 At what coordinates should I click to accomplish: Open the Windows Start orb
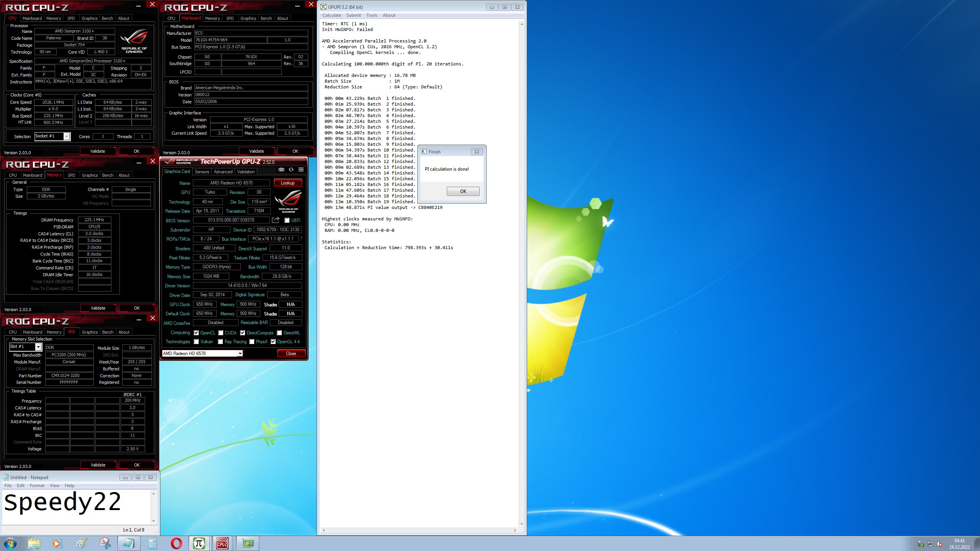coord(10,543)
